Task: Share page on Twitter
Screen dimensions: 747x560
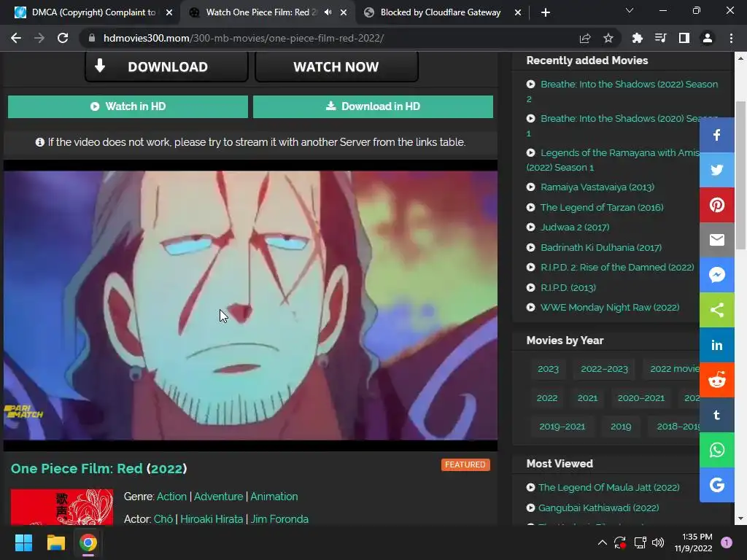Action: click(x=716, y=170)
